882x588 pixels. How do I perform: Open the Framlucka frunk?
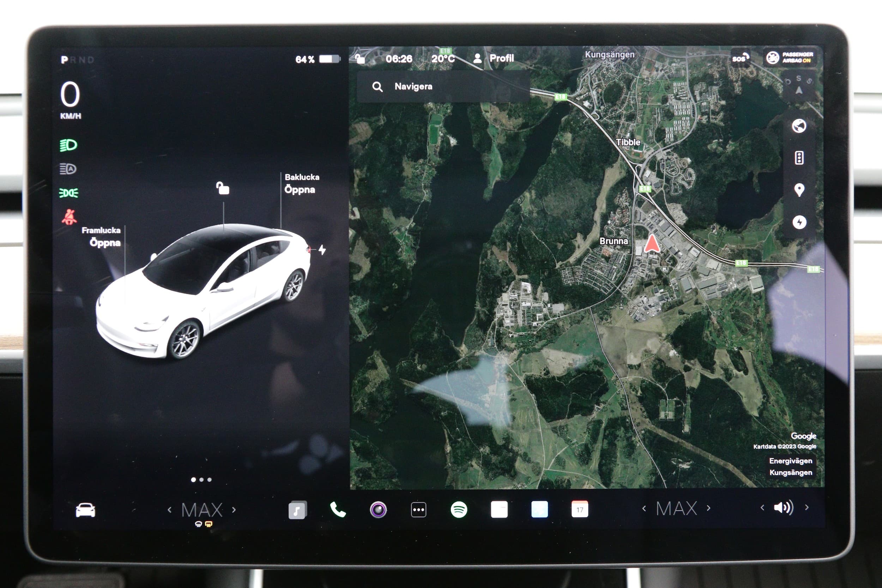pos(105,242)
